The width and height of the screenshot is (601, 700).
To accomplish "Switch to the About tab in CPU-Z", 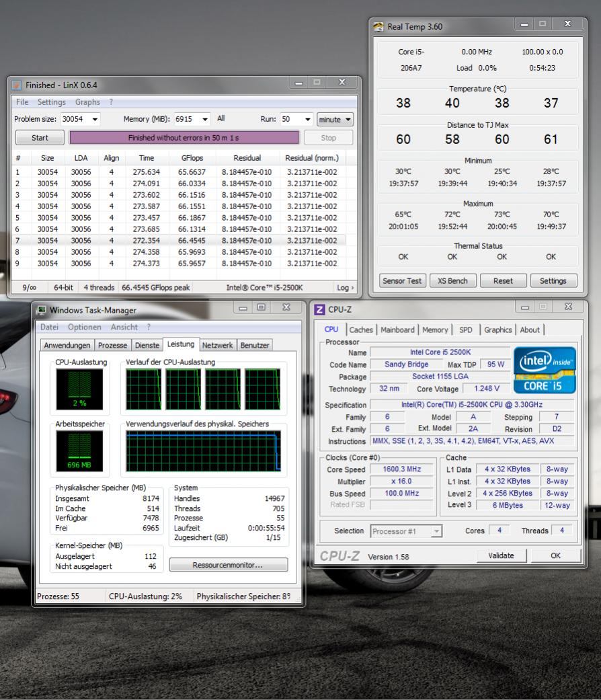I will point(530,330).
